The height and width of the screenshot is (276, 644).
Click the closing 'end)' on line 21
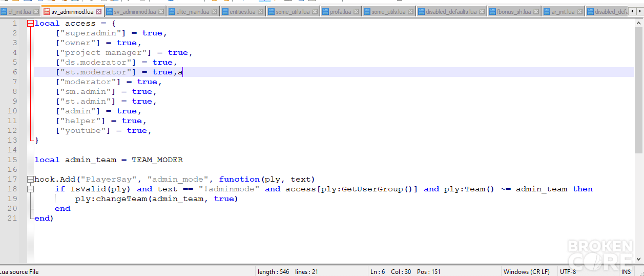[44, 218]
